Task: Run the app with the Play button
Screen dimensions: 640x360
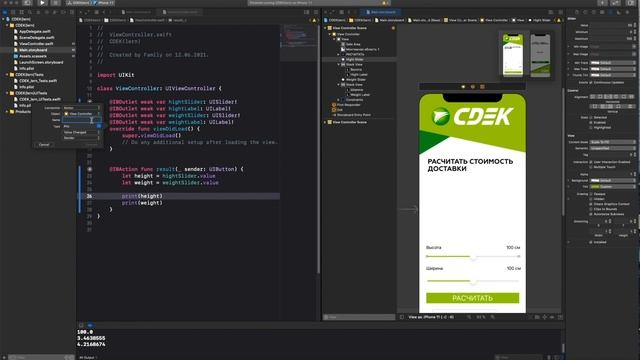Action: coord(42,3)
